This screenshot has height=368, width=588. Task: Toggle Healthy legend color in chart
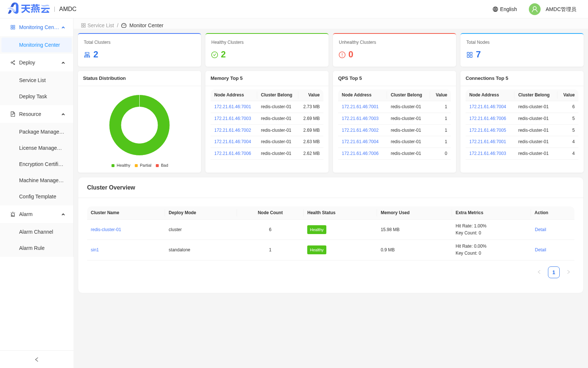point(113,166)
